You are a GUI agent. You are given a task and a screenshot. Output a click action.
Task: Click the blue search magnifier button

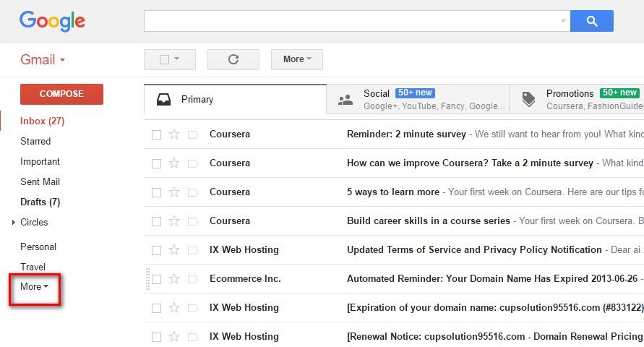[591, 22]
